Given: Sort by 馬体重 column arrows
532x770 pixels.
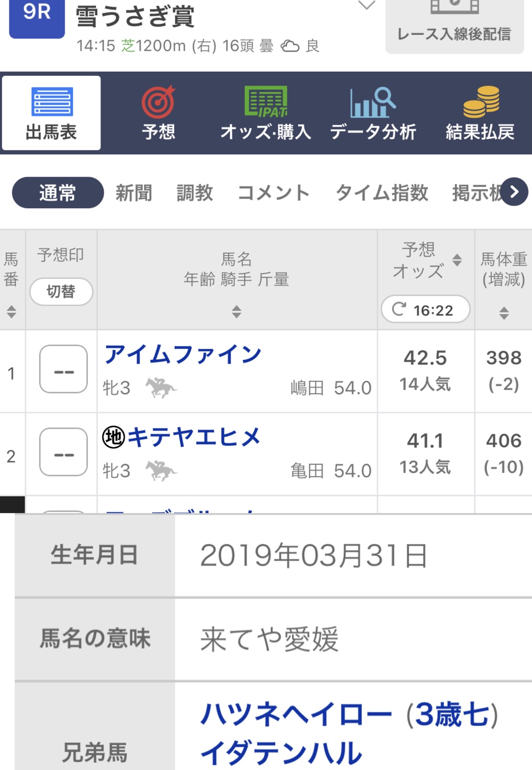Looking at the screenshot, I should 504,313.
